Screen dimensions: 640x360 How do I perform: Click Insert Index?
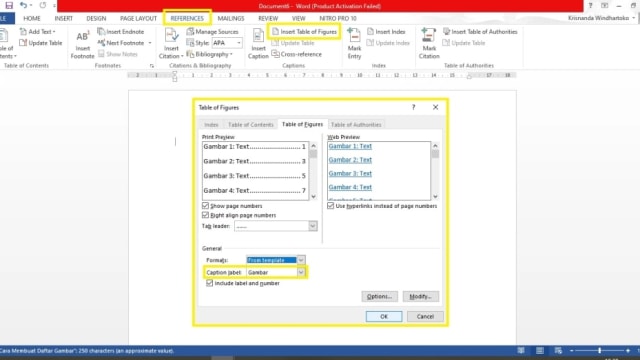pyautogui.click(x=386, y=31)
